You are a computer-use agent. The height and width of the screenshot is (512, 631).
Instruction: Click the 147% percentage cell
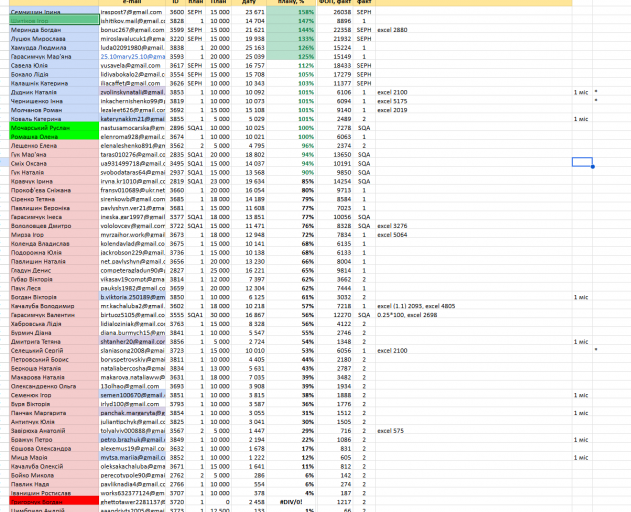291,21
